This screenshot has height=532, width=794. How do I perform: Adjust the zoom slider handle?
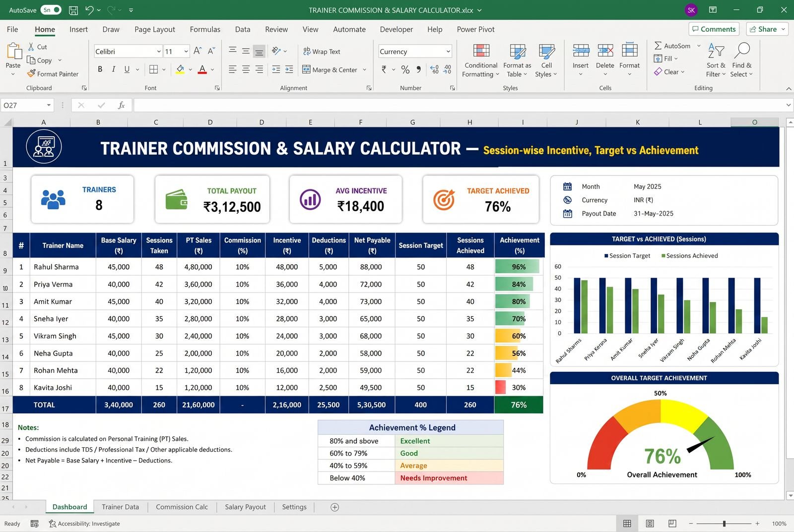(x=725, y=524)
